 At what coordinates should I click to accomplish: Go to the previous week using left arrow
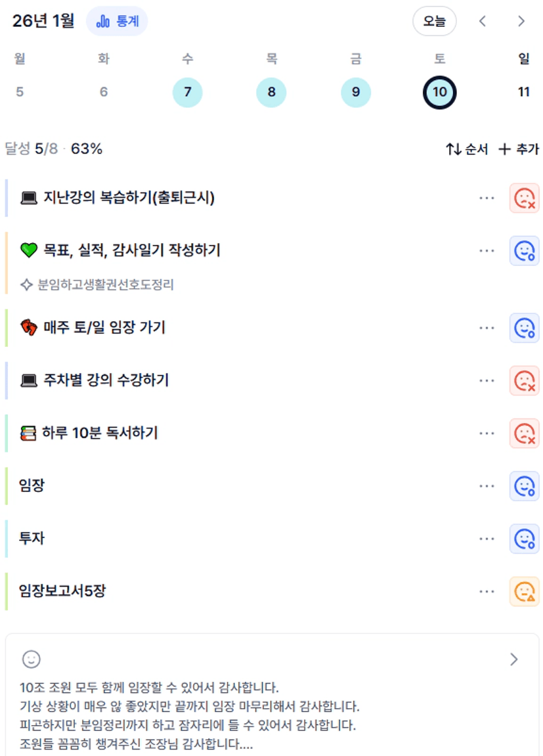pyautogui.click(x=483, y=22)
